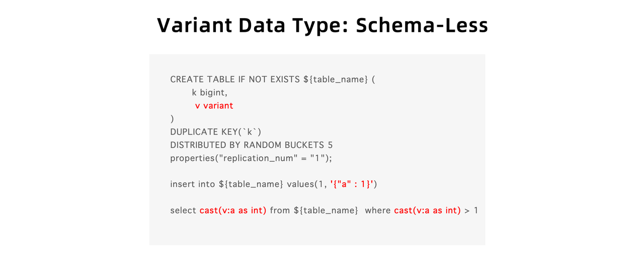
Task: Click the 'Variant Data Type: Schema-Less' title
Action: [x=322, y=25]
